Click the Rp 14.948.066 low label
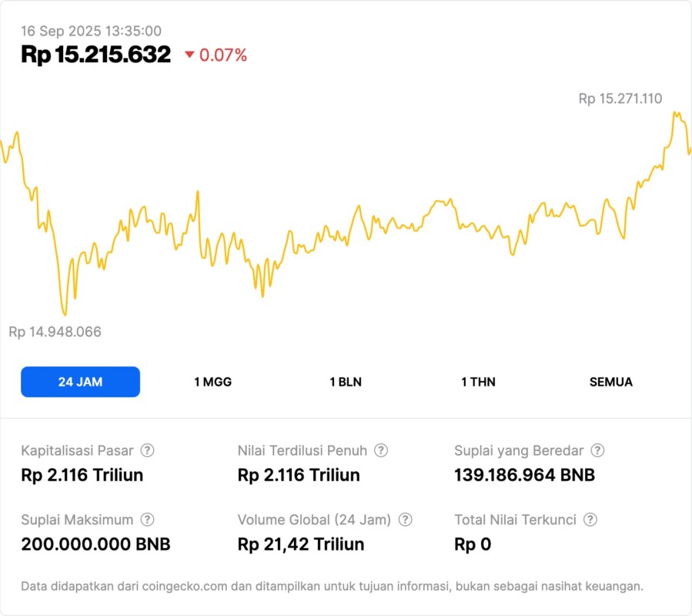 coord(55,332)
